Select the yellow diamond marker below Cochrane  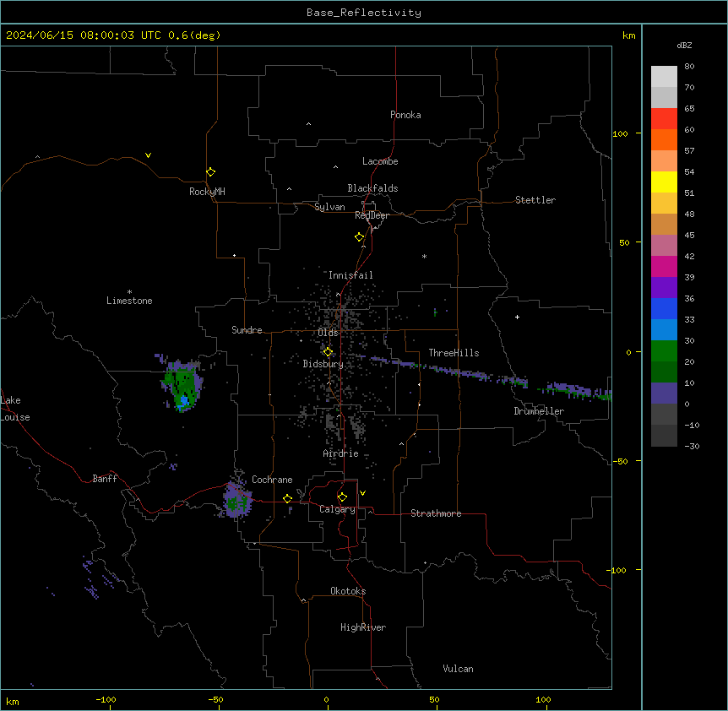tap(287, 498)
